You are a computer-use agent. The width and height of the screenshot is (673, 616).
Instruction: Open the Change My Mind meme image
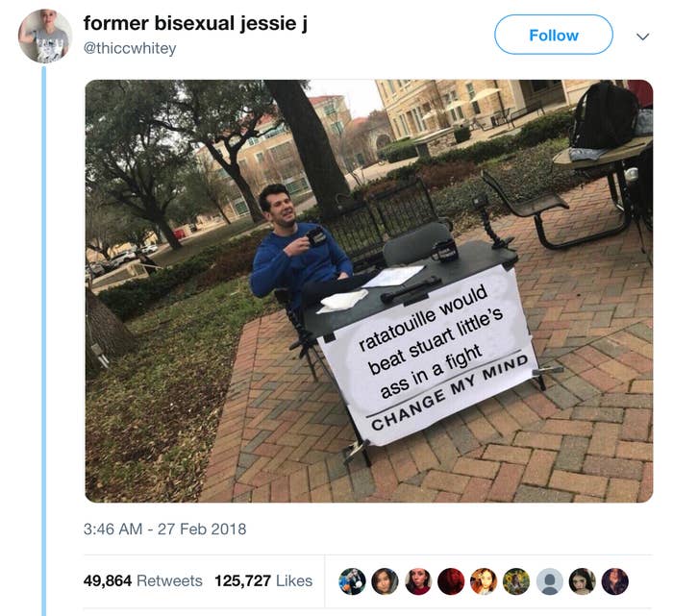368,291
